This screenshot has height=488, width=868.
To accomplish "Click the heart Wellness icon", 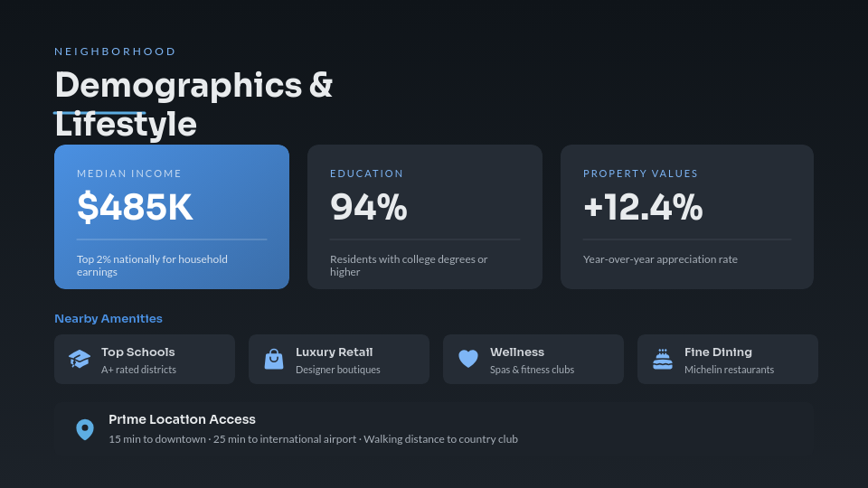I will pyautogui.click(x=467, y=359).
